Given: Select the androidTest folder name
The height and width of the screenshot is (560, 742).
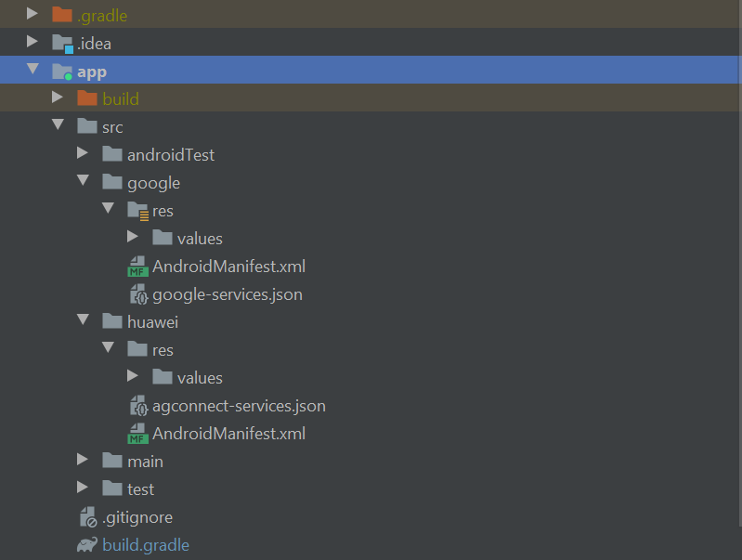Looking at the screenshot, I should pos(171,155).
